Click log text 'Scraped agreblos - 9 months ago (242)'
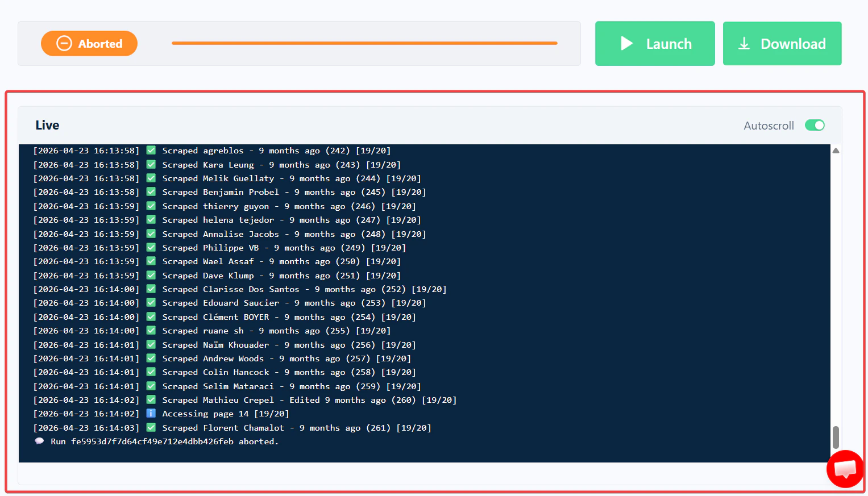Image resolution: width=868 pixels, height=496 pixels. click(256, 151)
